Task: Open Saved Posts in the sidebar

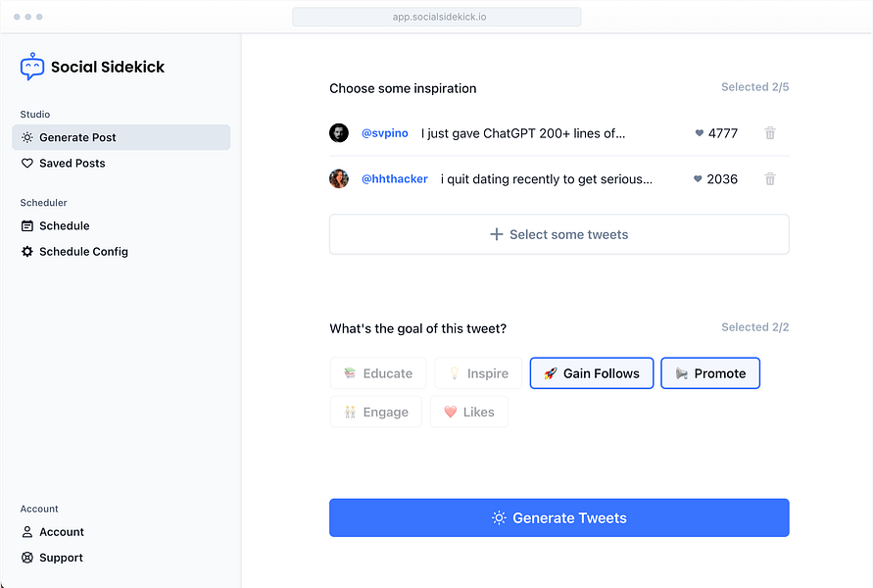Action: [121, 163]
